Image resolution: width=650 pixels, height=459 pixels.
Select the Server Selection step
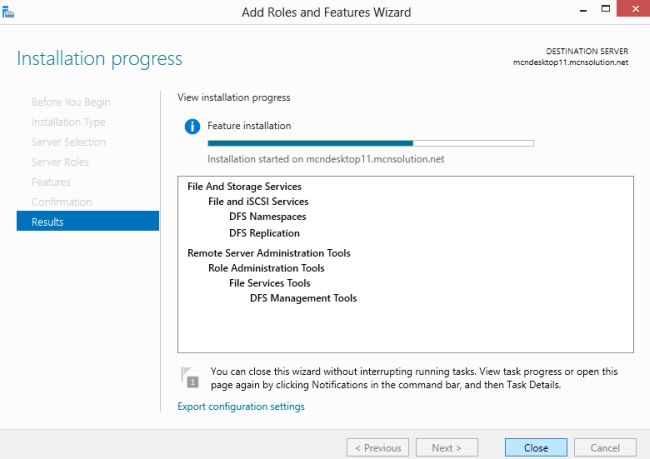click(69, 142)
